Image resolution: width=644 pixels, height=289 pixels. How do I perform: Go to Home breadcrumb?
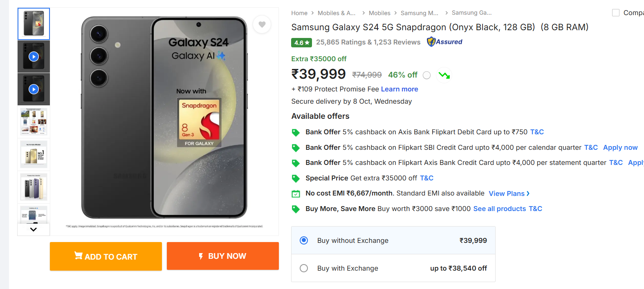[299, 13]
